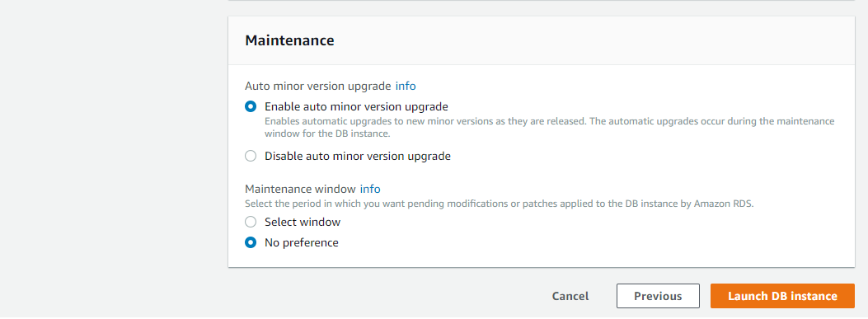
Task: Click the 'Disable auto minor version upgrade' label text
Action: coord(358,156)
